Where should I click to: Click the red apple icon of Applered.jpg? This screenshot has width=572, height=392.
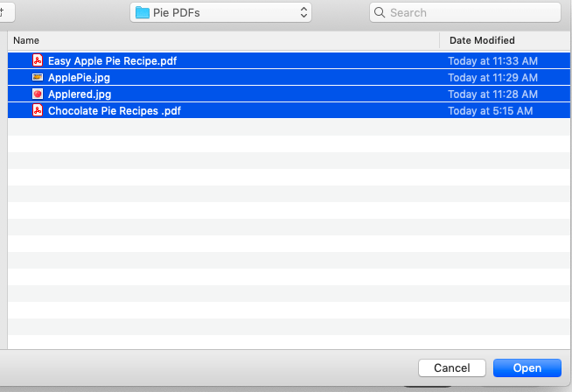pyautogui.click(x=38, y=94)
